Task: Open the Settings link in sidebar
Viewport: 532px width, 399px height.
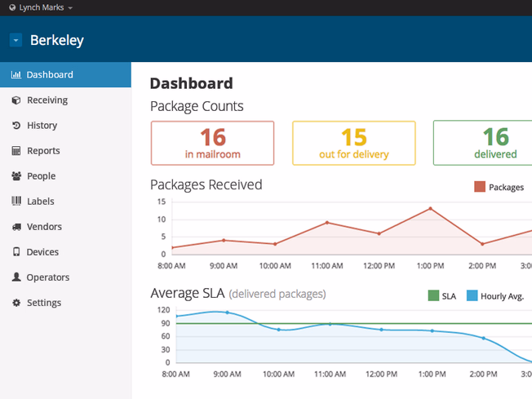Action: [x=44, y=303]
